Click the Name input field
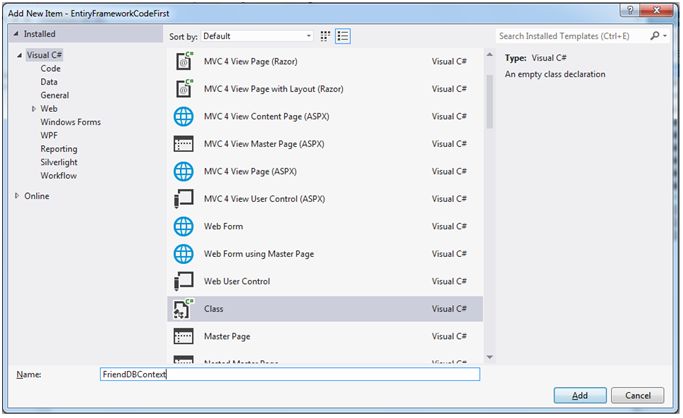 (290, 374)
